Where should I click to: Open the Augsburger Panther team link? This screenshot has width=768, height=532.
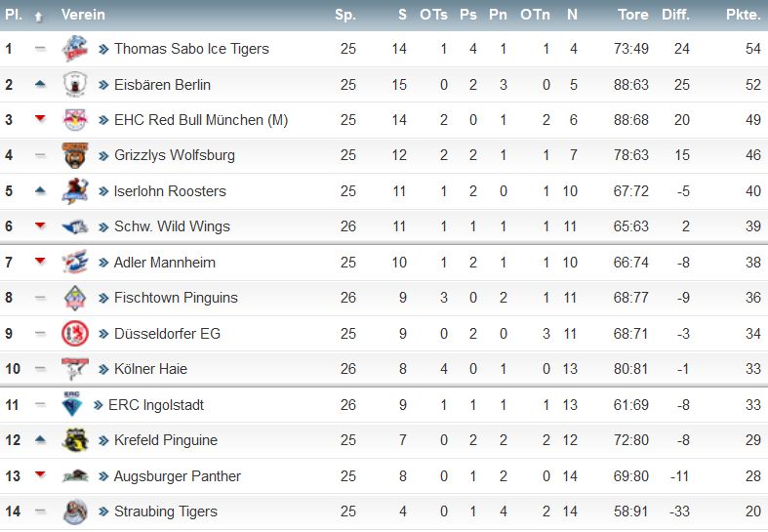point(177,476)
